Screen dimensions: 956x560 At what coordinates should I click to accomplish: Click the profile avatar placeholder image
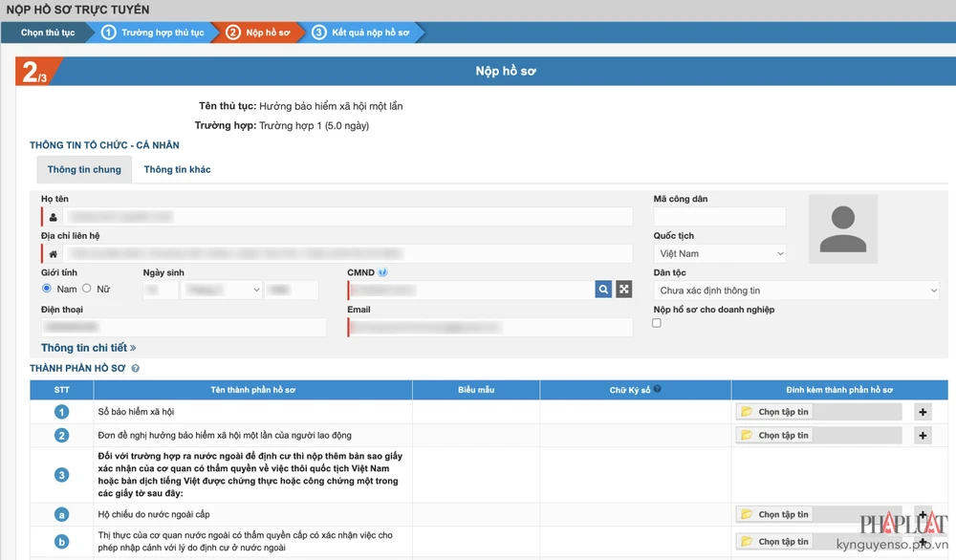click(x=842, y=229)
